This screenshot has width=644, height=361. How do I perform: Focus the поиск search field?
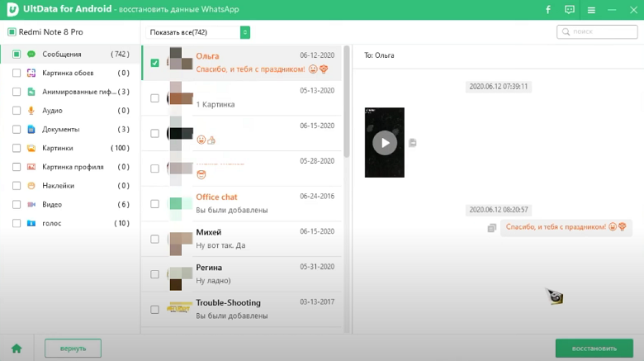pyautogui.click(x=597, y=31)
